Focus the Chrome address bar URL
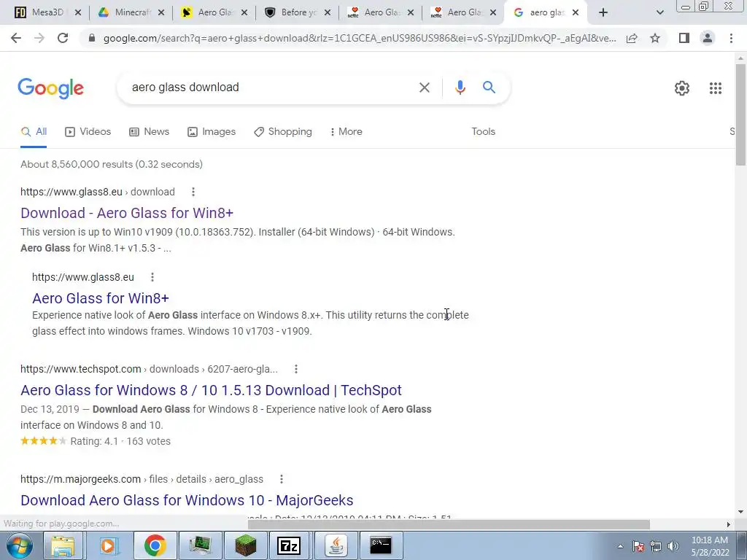 coord(360,38)
